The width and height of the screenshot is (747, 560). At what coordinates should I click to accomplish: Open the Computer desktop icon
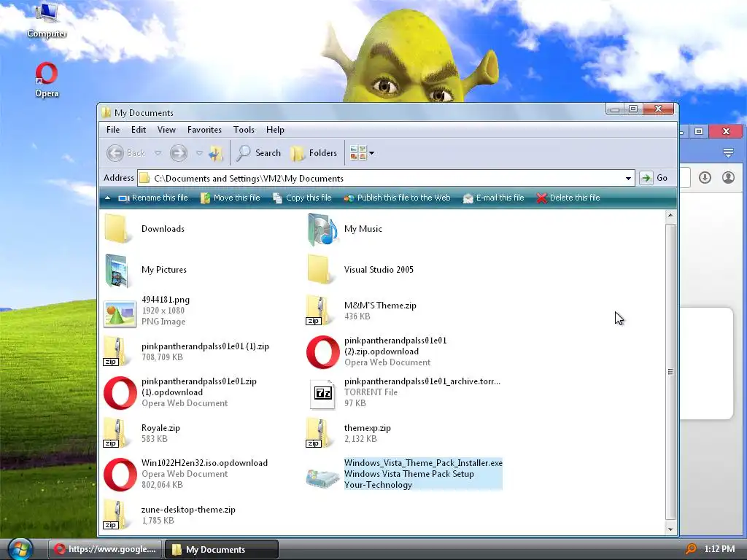coord(47,19)
